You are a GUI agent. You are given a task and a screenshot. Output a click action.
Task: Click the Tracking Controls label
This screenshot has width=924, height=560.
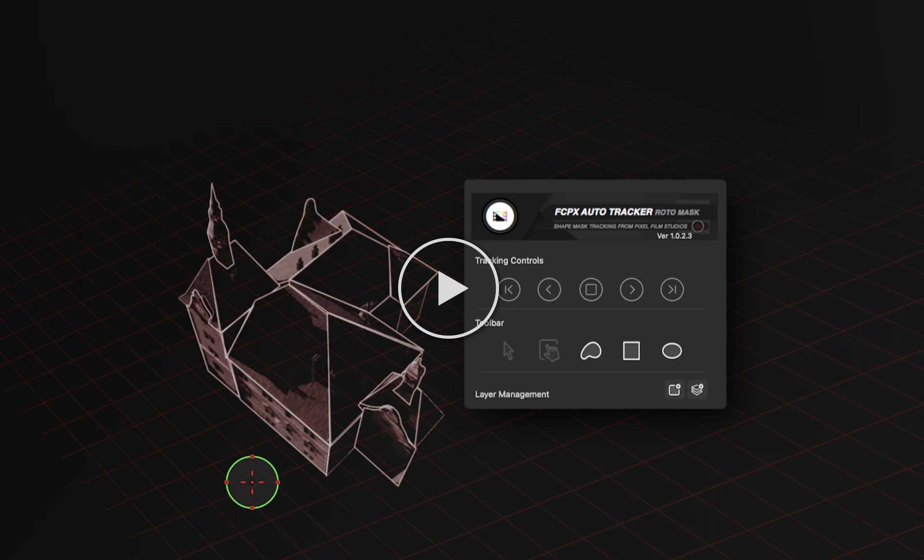[509, 260]
